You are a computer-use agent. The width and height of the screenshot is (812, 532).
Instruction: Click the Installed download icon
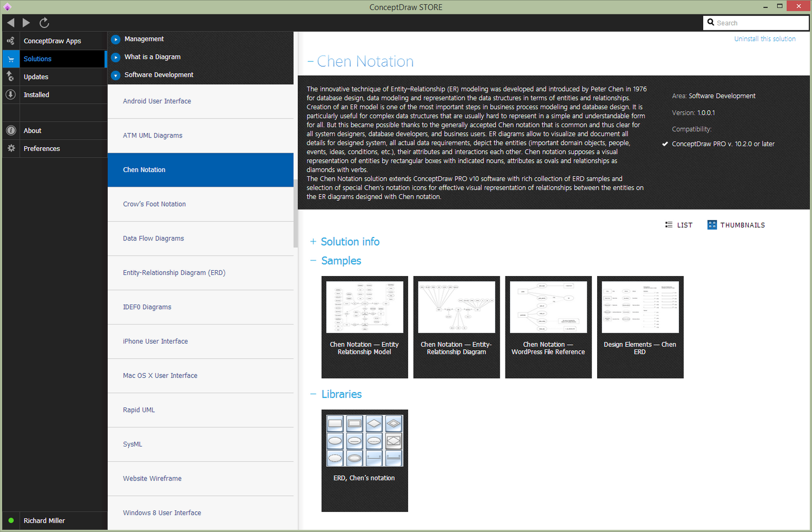pyautogui.click(x=10, y=94)
